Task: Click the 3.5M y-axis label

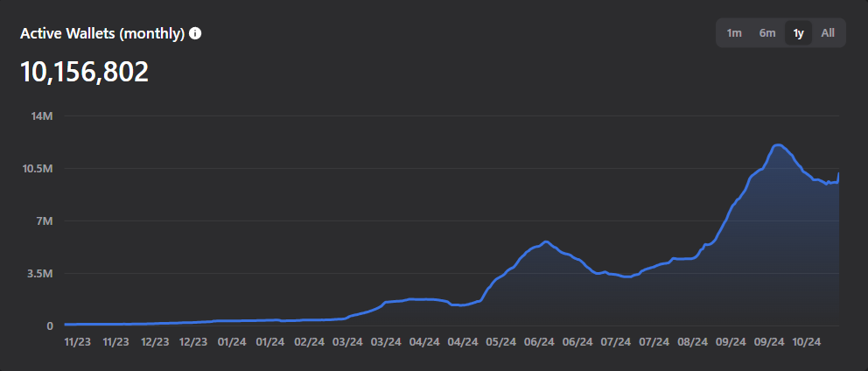Action: pos(40,273)
